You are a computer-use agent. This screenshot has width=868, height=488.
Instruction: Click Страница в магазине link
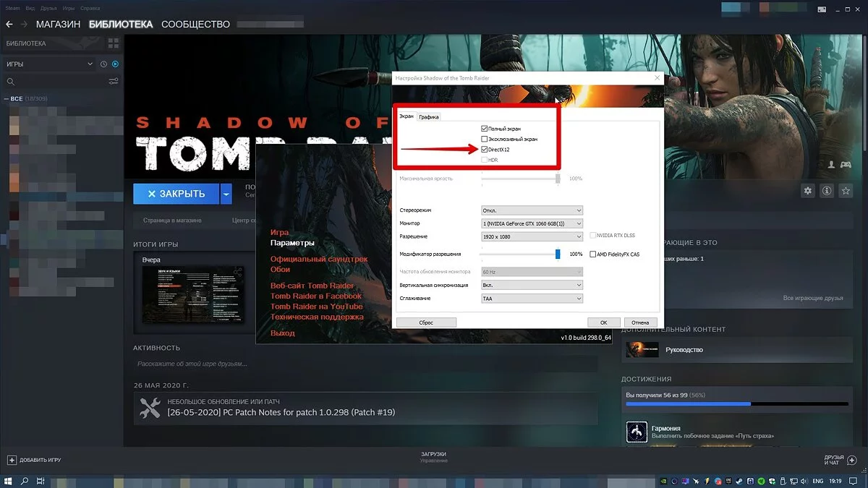tap(172, 220)
